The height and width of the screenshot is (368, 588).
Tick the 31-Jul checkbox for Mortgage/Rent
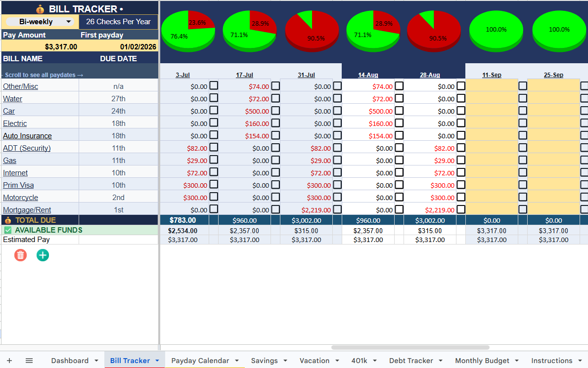click(337, 209)
